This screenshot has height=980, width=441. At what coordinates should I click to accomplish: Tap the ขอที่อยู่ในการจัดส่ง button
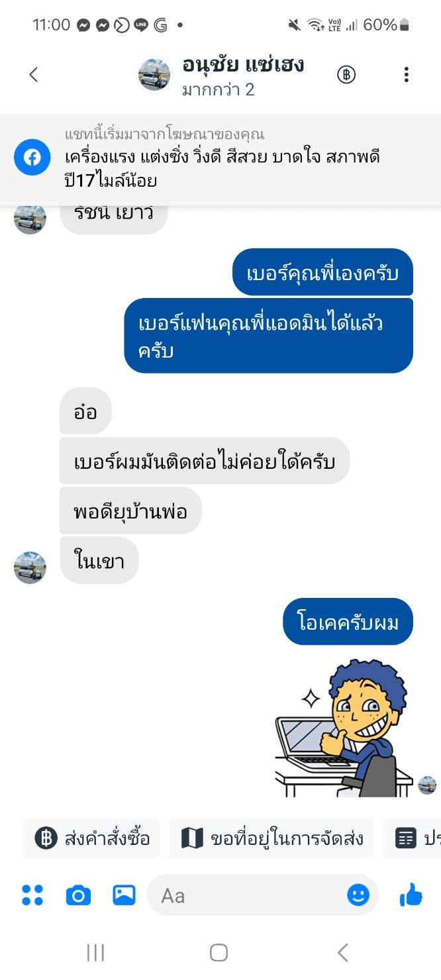271,838
